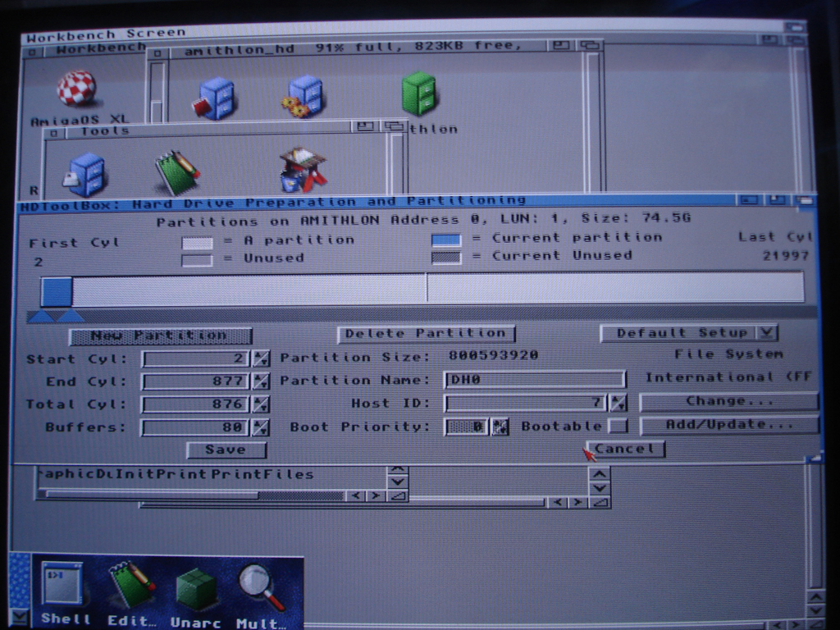Click the Delete Partition button
This screenshot has width=840, height=630.
point(426,334)
